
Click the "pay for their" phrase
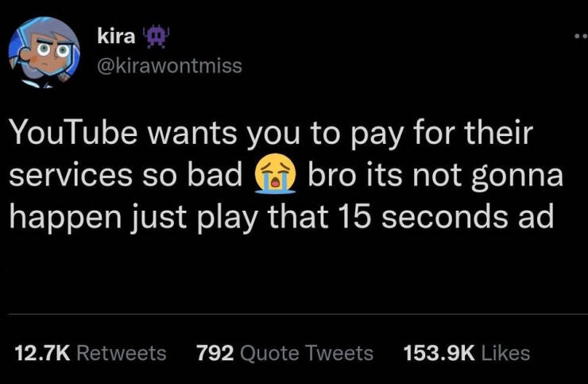(442, 134)
